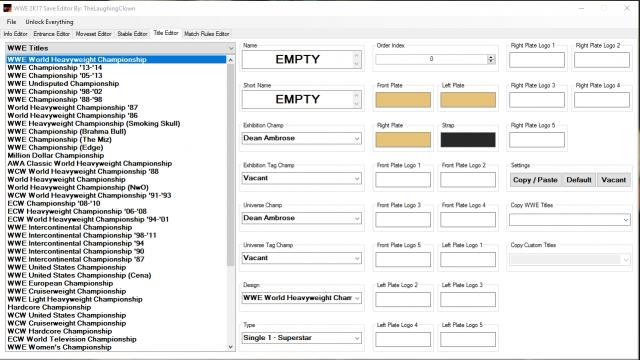Select Million Dollar Championship in list

coord(116,156)
